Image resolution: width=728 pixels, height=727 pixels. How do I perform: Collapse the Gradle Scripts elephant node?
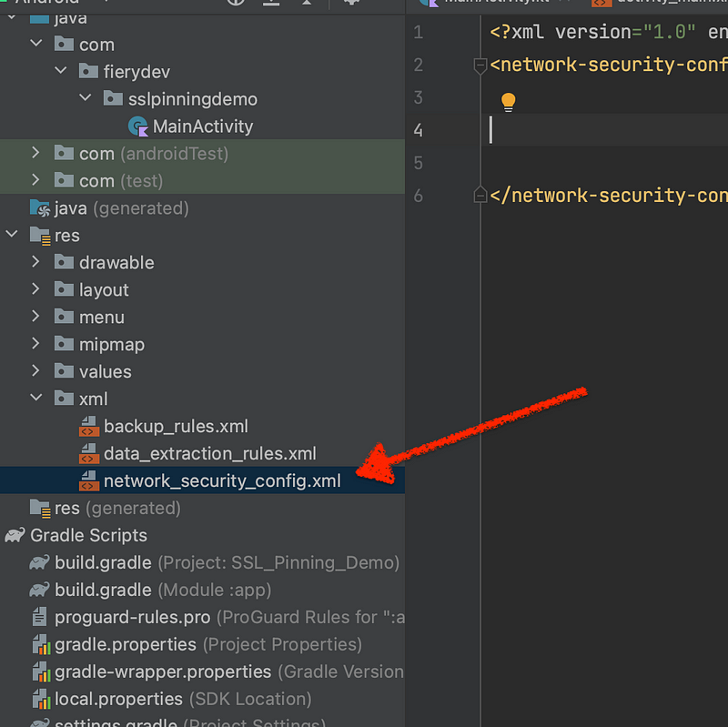coord(15,535)
